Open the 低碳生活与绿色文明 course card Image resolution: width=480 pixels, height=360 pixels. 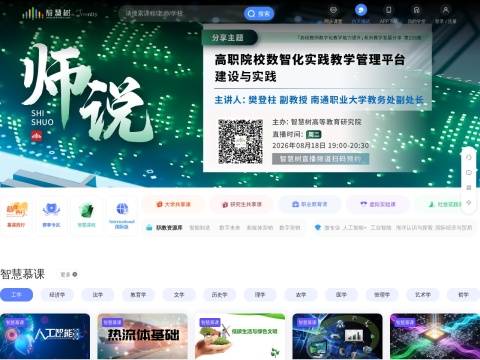point(240,336)
